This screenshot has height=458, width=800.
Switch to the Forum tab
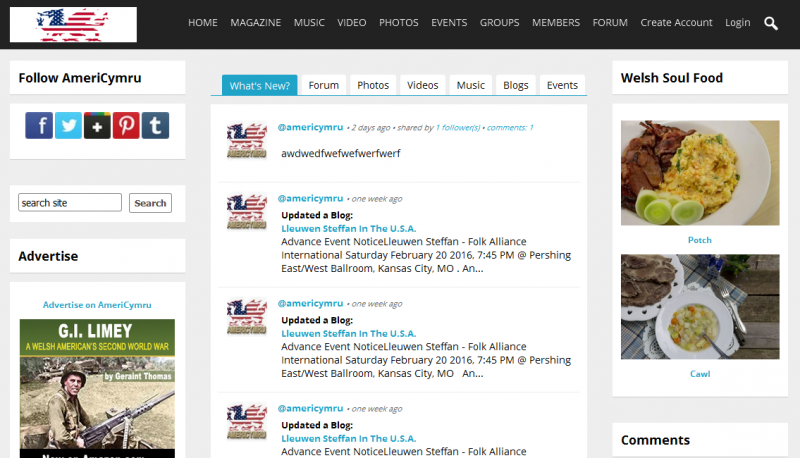pyautogui.click(x=323, y=85)
